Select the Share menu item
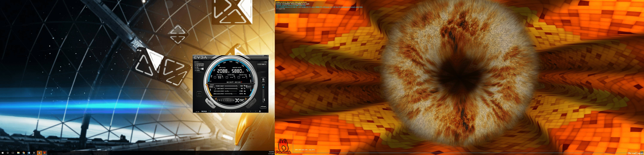Screen dimensions: 644x155 198,71
